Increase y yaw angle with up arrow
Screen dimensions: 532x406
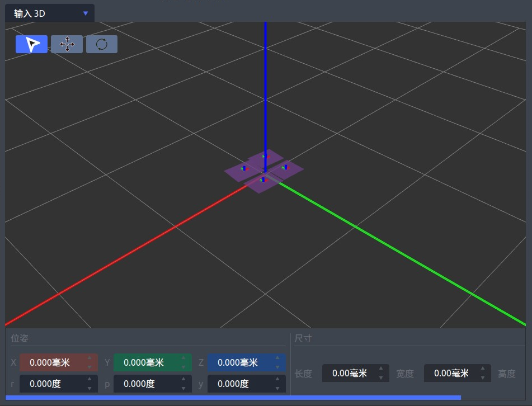[277, 379]
